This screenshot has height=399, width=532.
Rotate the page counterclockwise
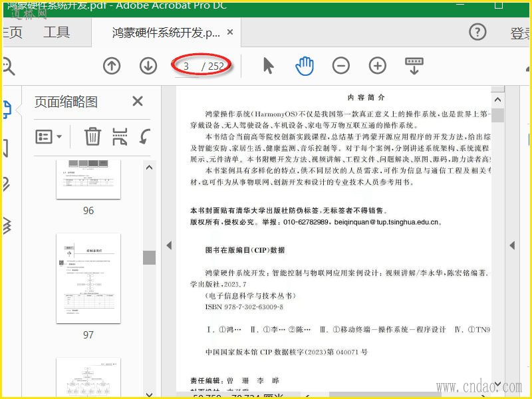point(145,137)
